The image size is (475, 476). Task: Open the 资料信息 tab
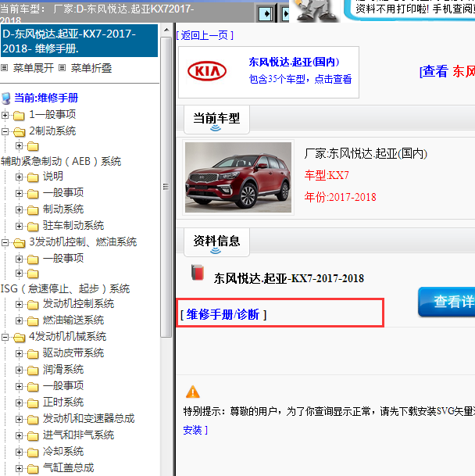pos(216,242)
